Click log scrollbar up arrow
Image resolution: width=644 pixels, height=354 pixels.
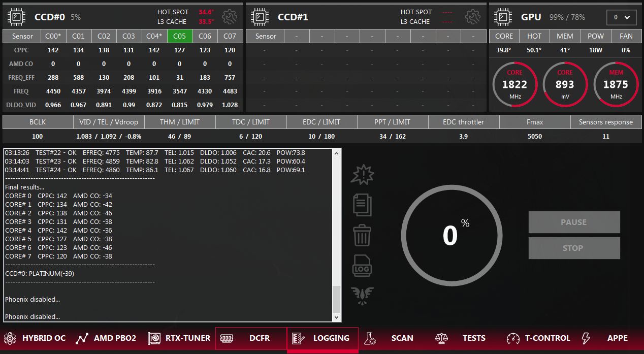336,153
